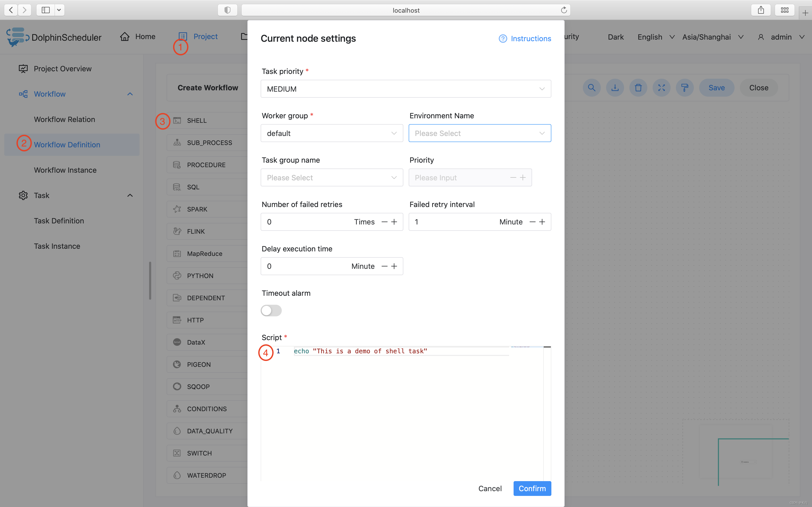Click the SHELL task type icon
The image size is (812, 507).
point(177,120)
